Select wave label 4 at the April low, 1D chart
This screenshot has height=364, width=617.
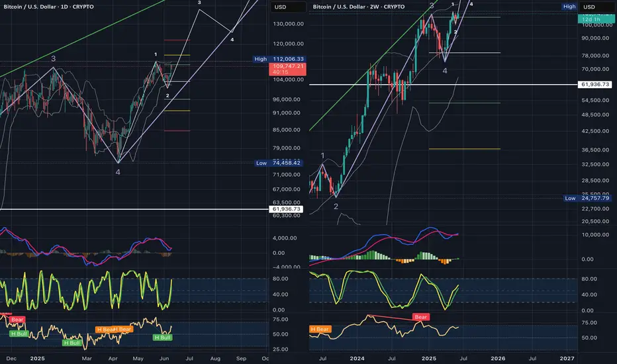point(118,172)
